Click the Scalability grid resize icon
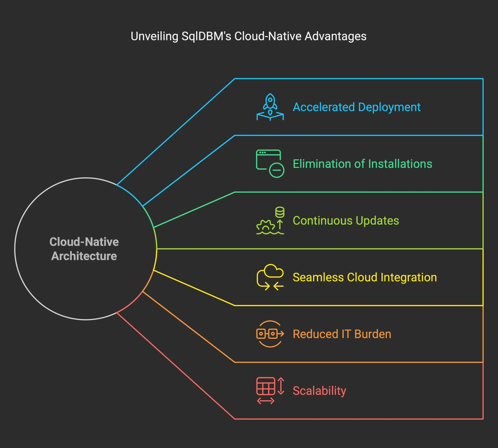The width and height of the screenshot is (498, 448). (x=270, y=391)
